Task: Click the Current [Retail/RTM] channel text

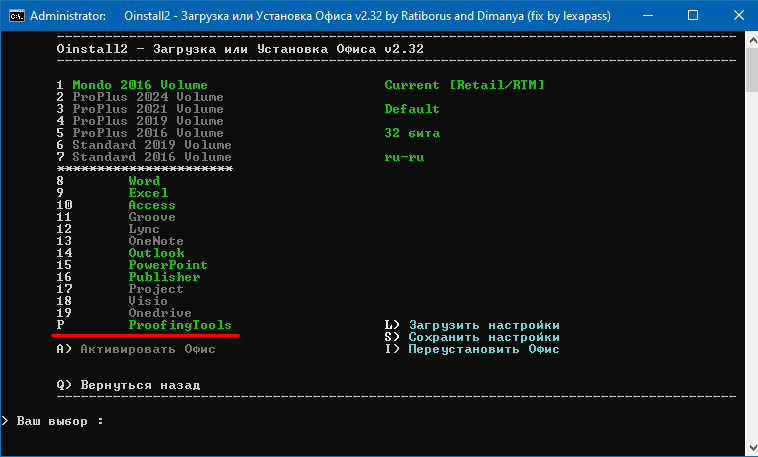Action: [464, 85]
